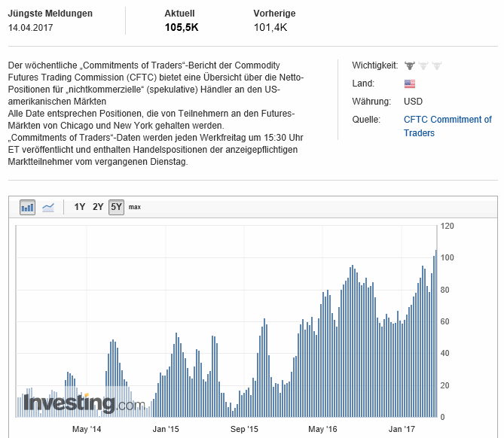
Task: Click the 120 y-axis label
Action: point(447,226)
